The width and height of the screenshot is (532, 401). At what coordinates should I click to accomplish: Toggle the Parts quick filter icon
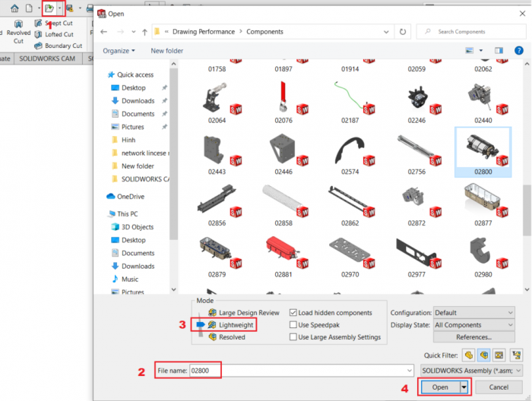coord(469,355)
